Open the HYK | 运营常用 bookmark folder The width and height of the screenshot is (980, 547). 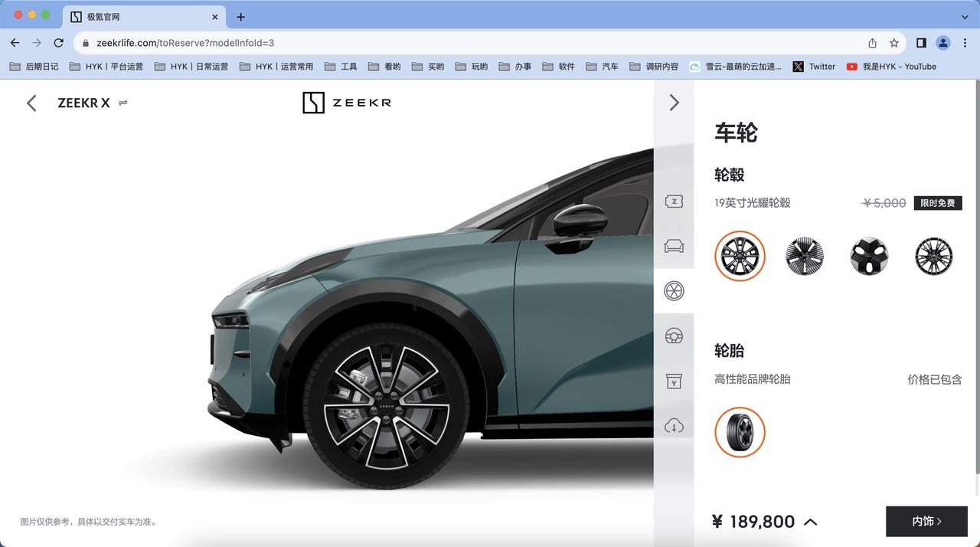pyautogui.click(x=276, y=67)
